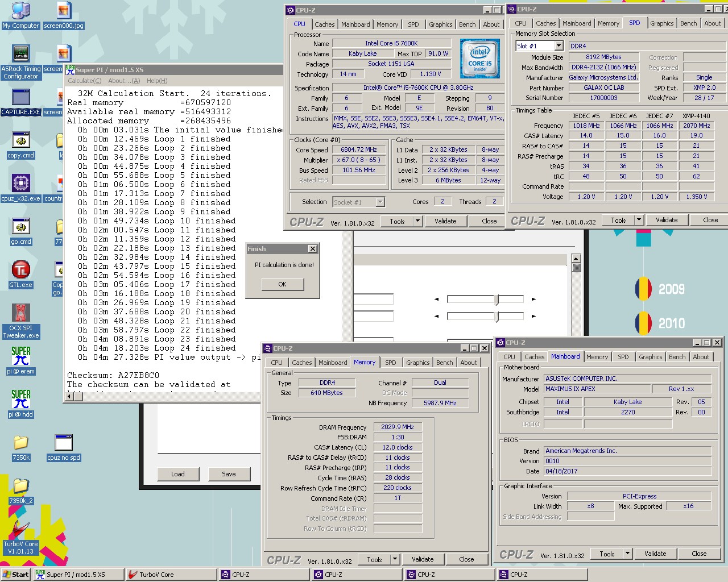
Task: Click the Start button on the taskbar
Action: click(16, 575)
